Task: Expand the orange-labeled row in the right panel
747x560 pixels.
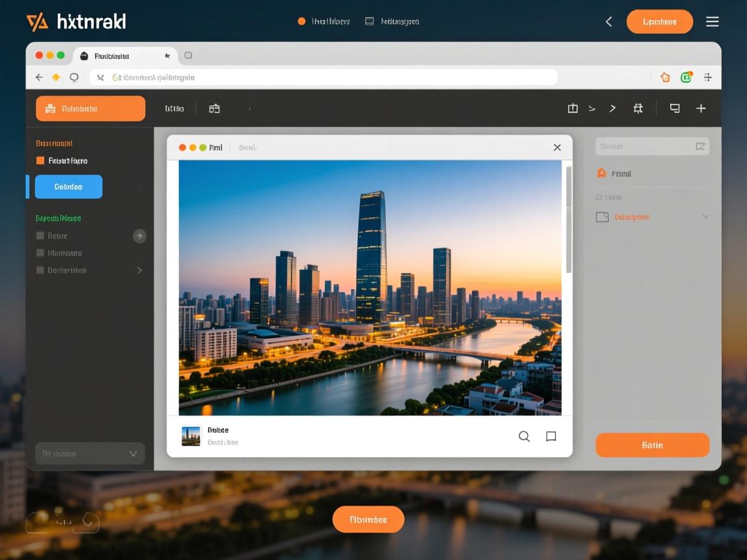Action: tap(705, 217)
